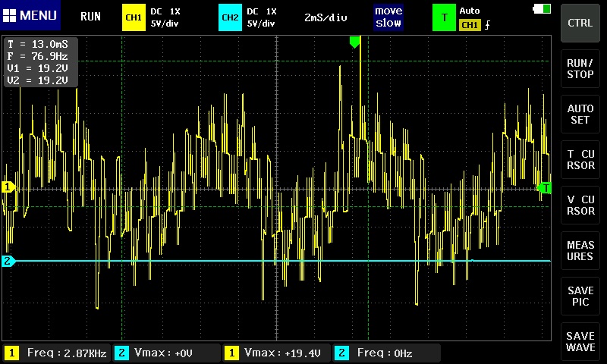The height and width of the screenshot is (364, 607).
Task: Tap the yellow CH1 channel badge
Action: tap(134, 17)
